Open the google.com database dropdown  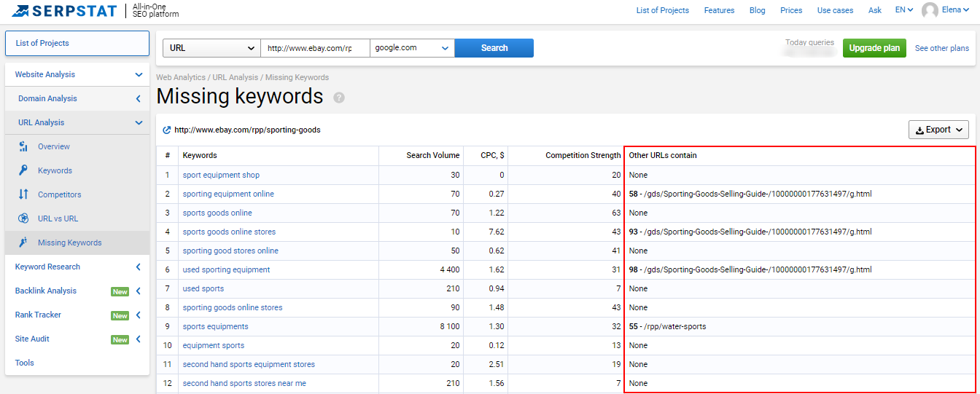click(412, 48)
